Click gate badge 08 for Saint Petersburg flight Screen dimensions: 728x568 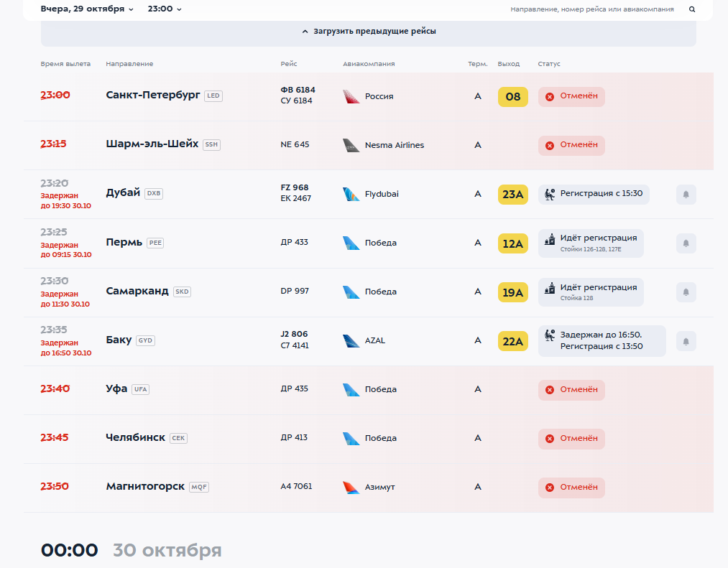pos(512,96)
